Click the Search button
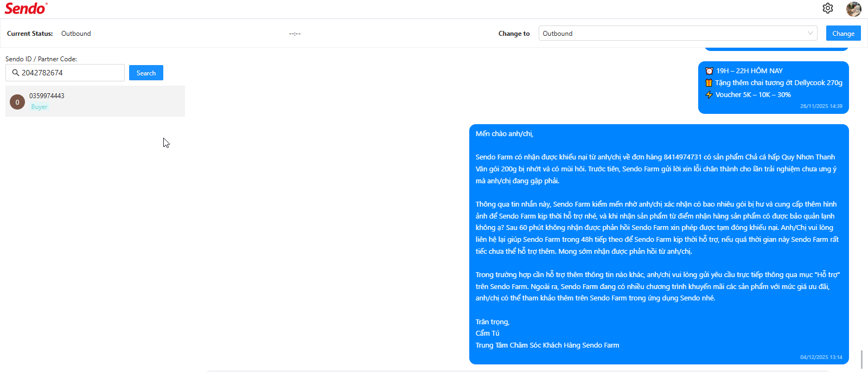This screenshot has height=372, width=868. coord(146,73)
